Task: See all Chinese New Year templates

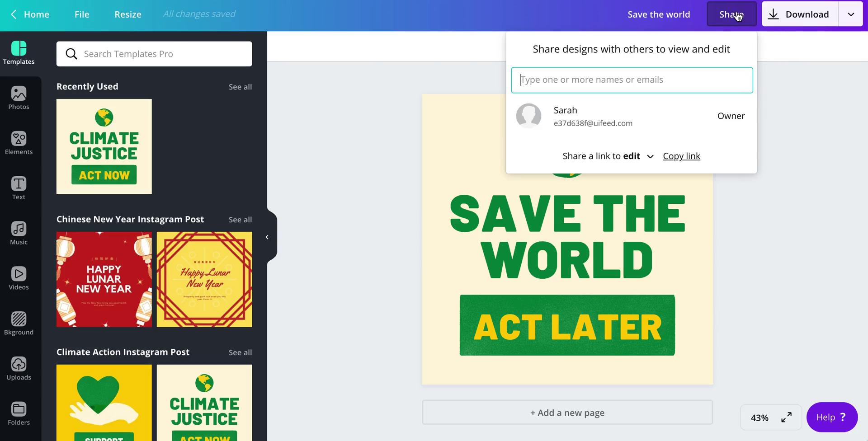Action: [240, 220]
